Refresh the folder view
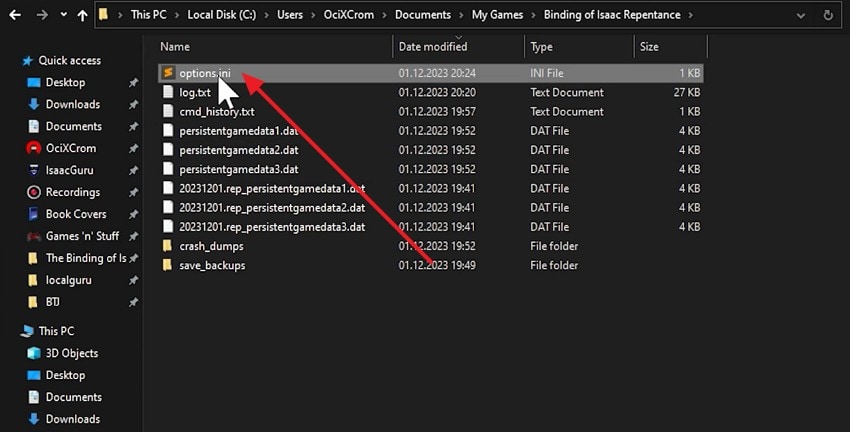 click(x=828, y=15)
